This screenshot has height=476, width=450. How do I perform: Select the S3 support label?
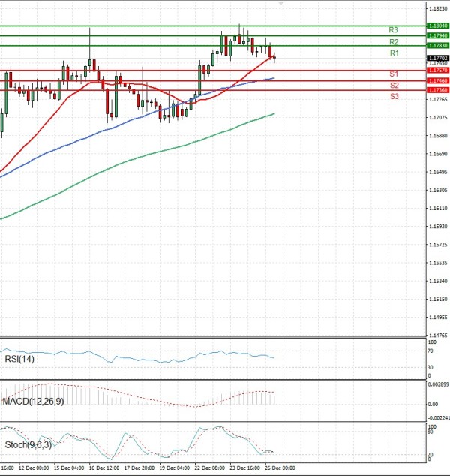(x=393, y=97)
